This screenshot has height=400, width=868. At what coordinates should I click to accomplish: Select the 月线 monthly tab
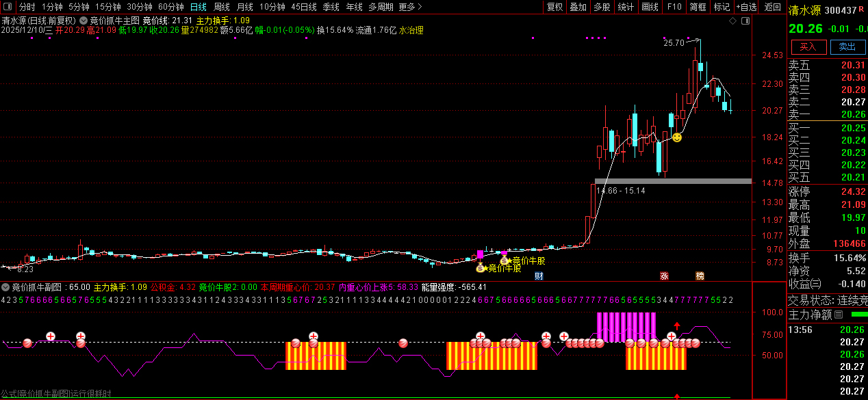coord(244,7)
